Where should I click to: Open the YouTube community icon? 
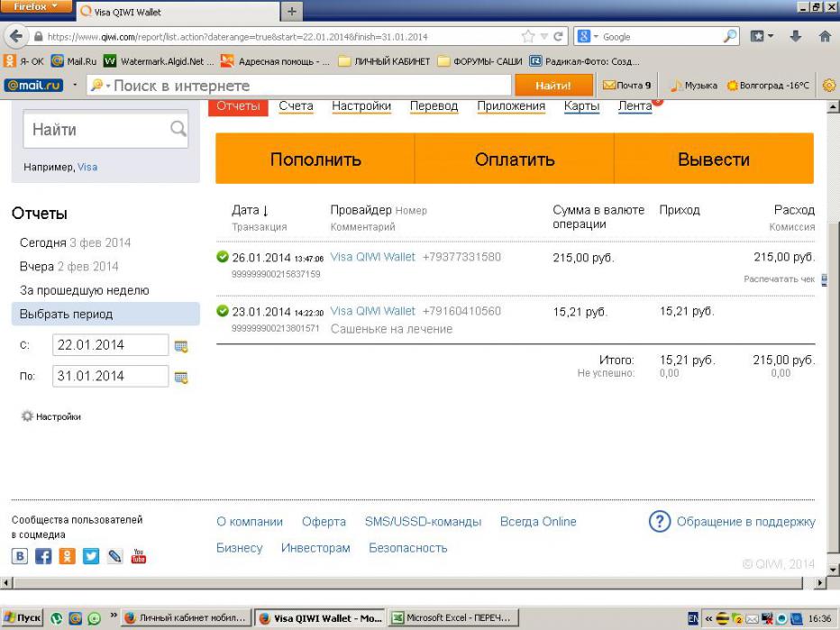[x=138, y=557]
